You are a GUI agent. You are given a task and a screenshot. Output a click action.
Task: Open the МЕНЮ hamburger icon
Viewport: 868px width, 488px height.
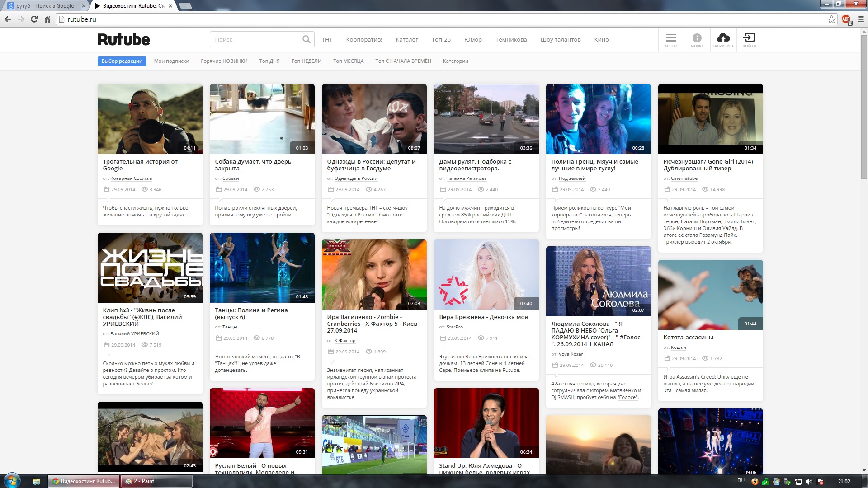click(671, 40)
